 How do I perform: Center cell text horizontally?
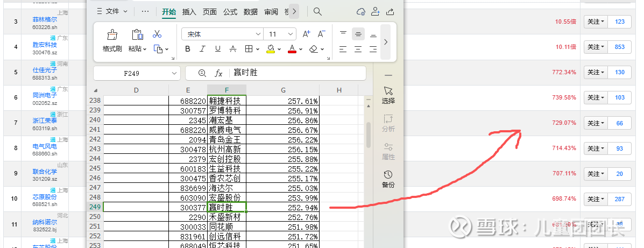tap(358, 49)
